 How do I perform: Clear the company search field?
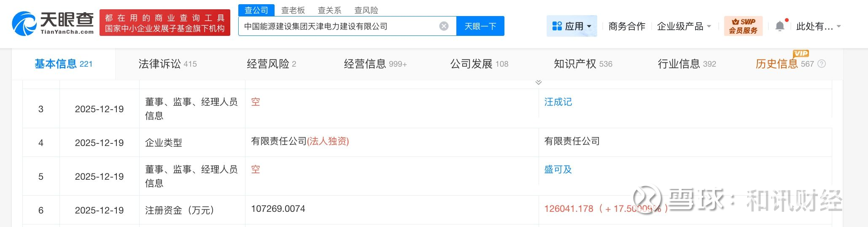click(444, 26)
